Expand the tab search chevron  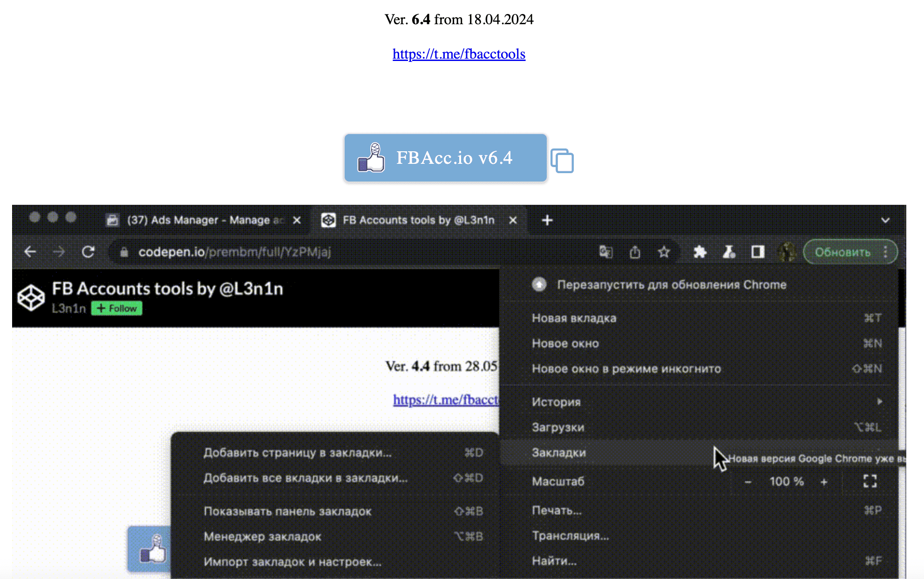885,220
